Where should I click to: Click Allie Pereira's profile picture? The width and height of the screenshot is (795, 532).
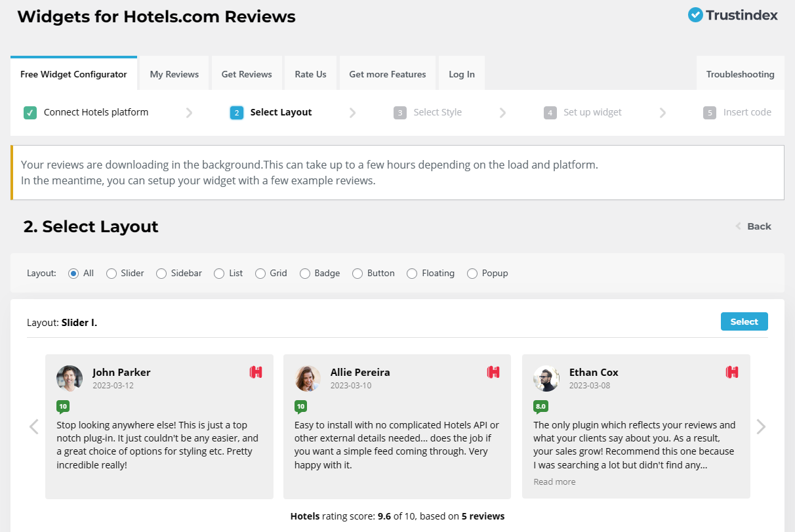[308, 379]
